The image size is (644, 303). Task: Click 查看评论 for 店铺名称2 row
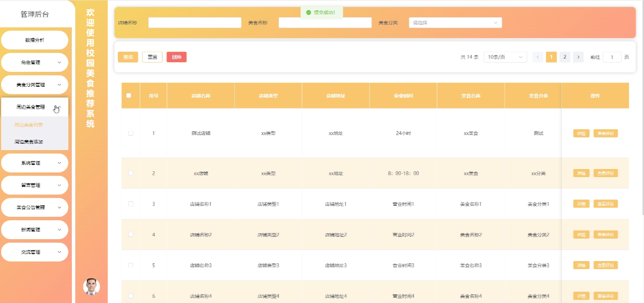pyautogui.click(x=606, y=235)
